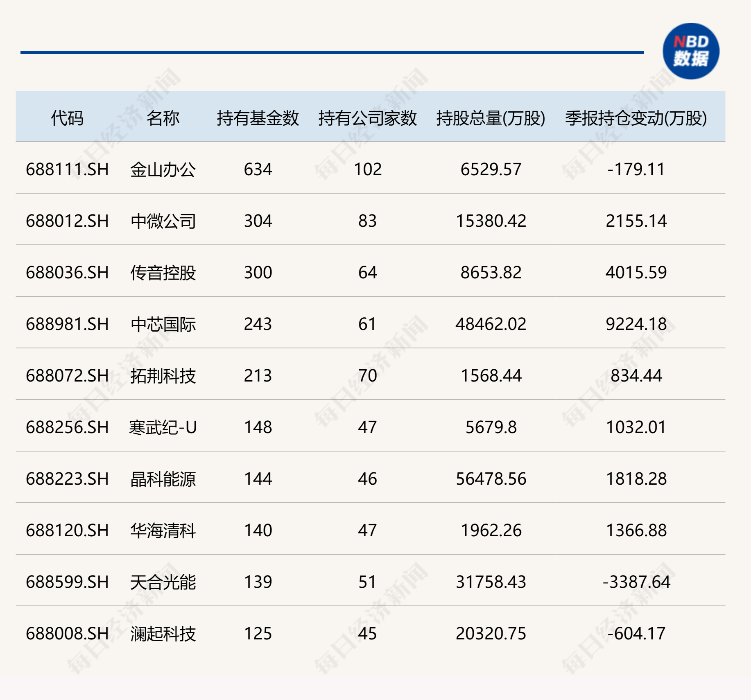The image size is (751, 700).
Task: Select the name 中芯国际
Action: 163,324
